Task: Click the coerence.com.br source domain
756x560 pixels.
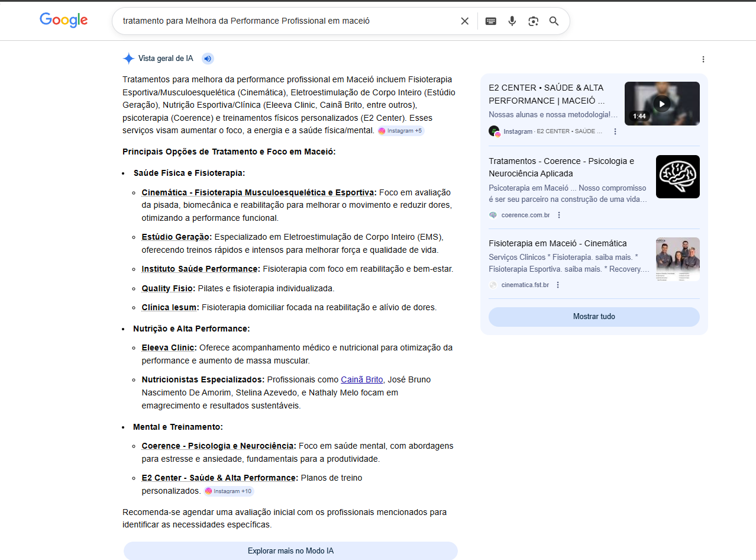Action: 525,215
